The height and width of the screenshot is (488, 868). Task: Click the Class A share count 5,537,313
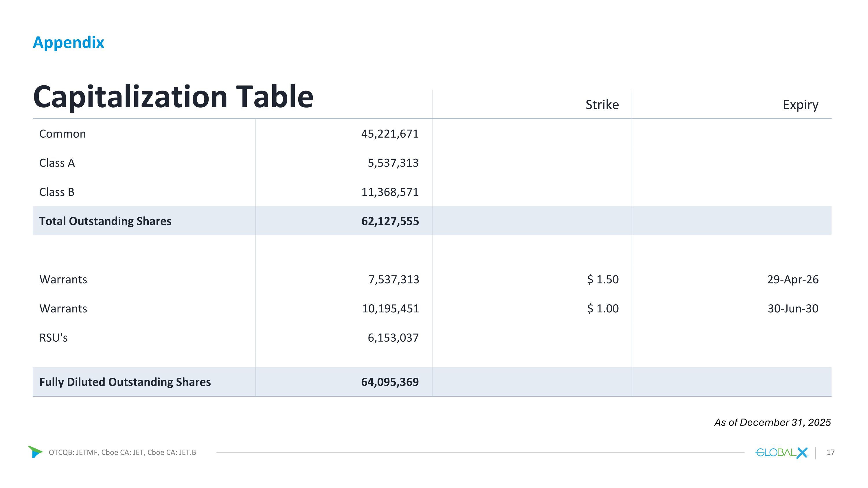coord(393,163)
